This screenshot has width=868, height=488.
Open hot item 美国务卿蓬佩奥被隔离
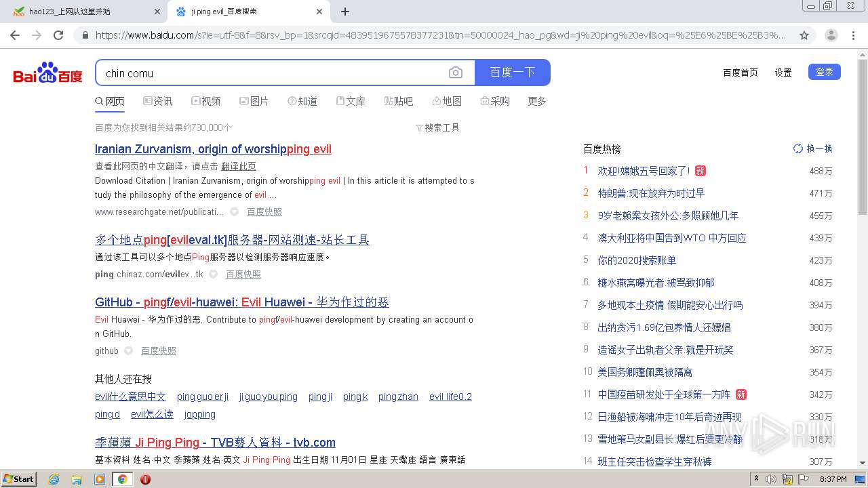click(x=645, y=372)
